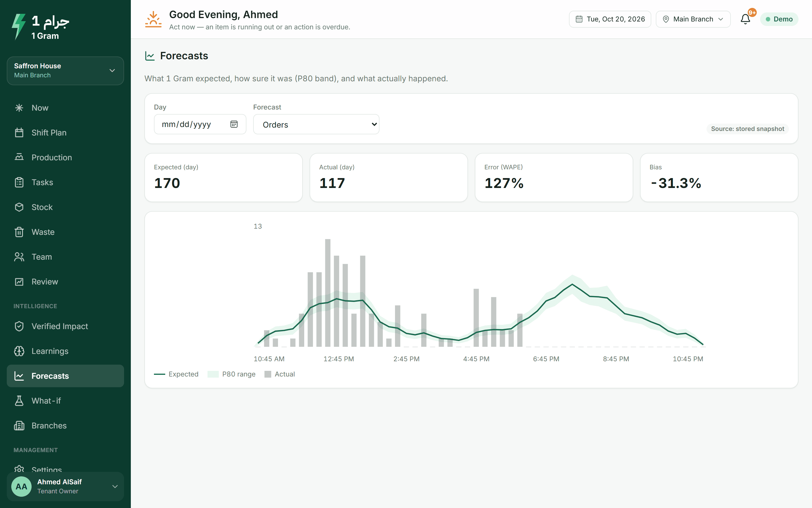Click the Learnings brain icon
Image resolution: width=812 pixels, height=508 pixels.
click(19, 351)
